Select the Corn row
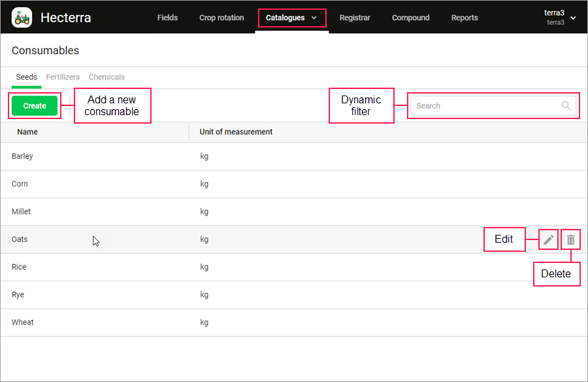This screenshot has width=588, height=382. (x=294, y=184)
